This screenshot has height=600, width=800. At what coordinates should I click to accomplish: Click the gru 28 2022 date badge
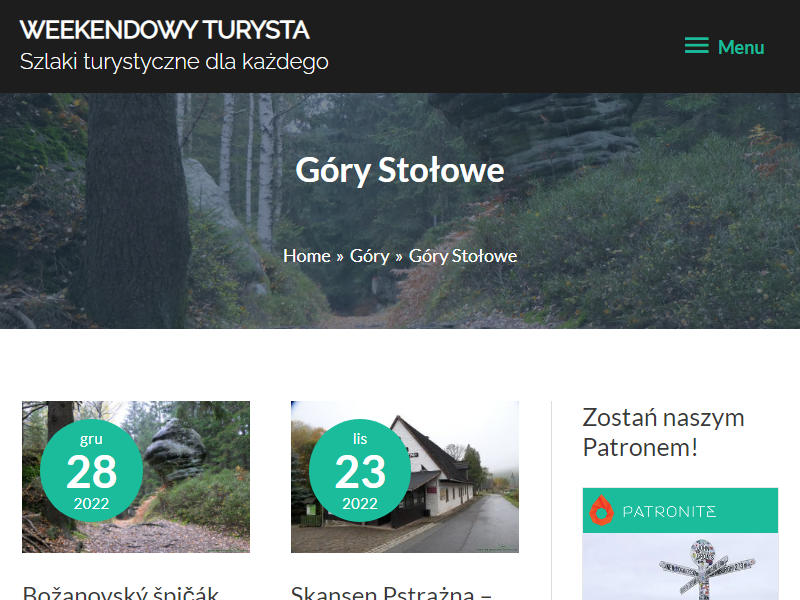coord(91,470)
